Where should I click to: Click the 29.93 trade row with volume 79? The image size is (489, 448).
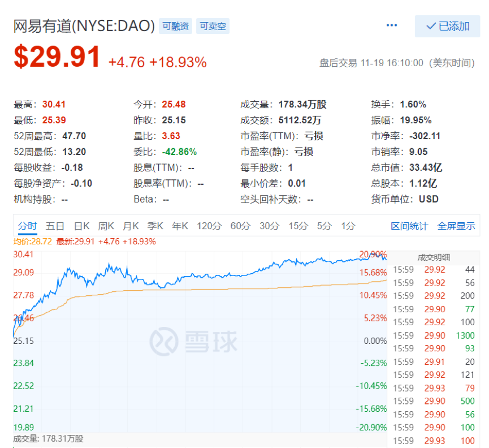tap(434, 389)
